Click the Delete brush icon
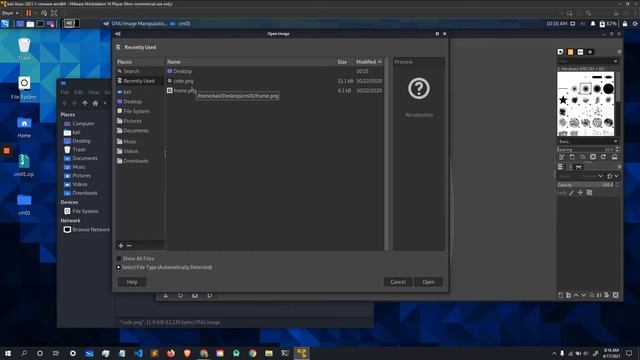 tap(593, 157)
